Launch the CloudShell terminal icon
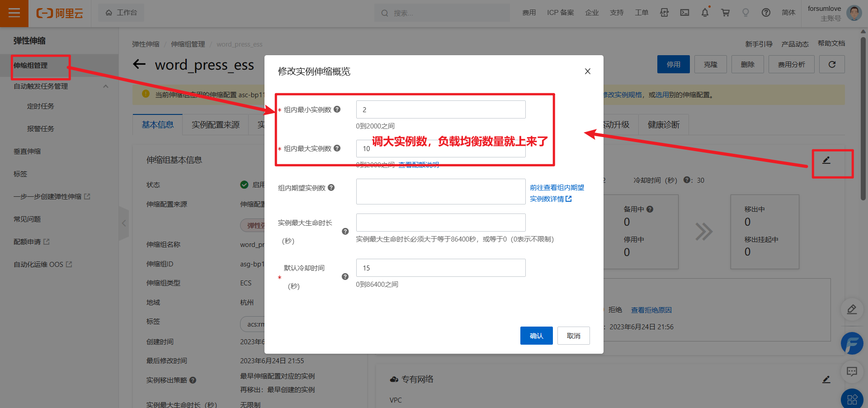Viewport: 868px width, 408px height. tap(684, 13)
